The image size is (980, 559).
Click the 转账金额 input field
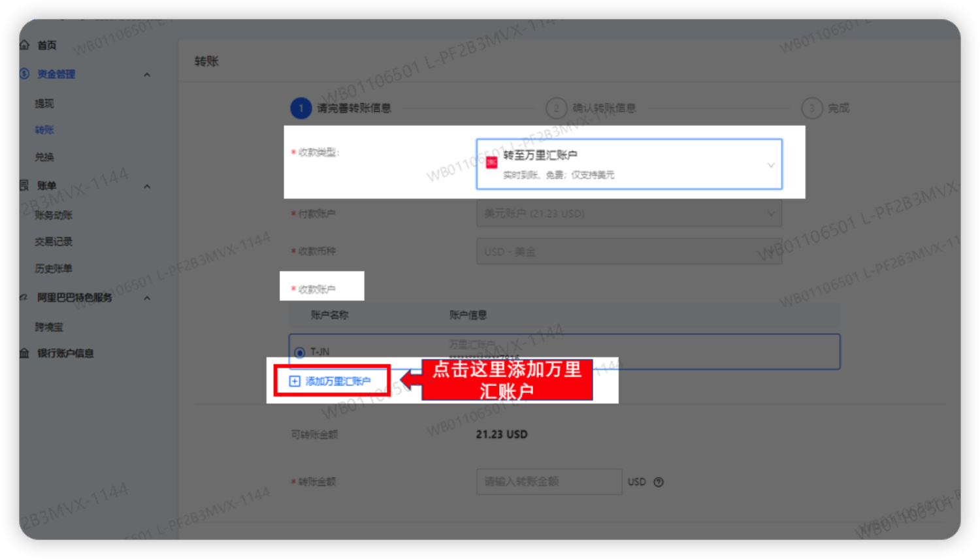click(549, 482)
